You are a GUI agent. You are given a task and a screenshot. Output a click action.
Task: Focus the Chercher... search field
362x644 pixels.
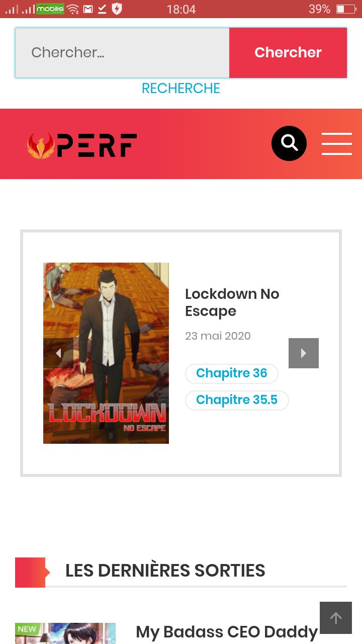coord(123,52)
